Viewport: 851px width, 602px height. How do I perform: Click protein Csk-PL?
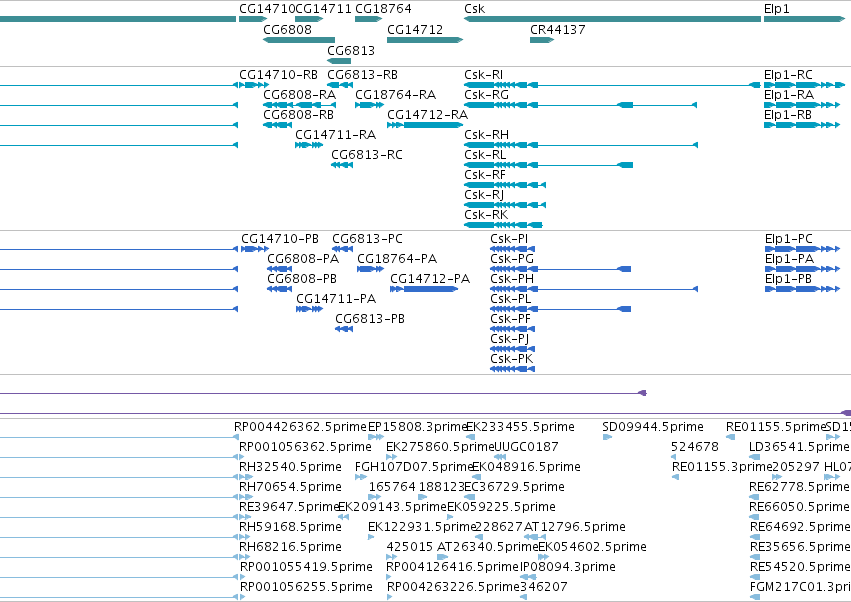(x=560, y=309)
